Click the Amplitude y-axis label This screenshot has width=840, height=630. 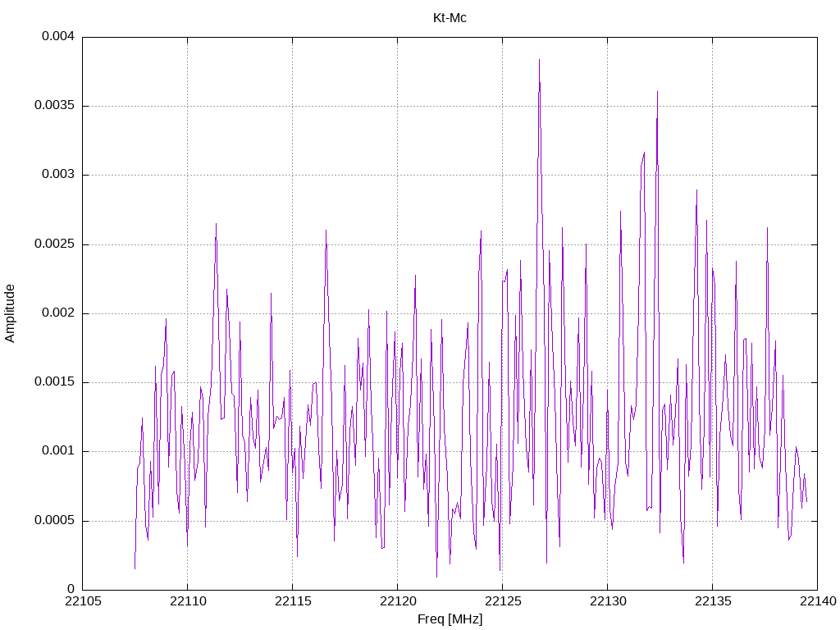click(x=10, y=313)
